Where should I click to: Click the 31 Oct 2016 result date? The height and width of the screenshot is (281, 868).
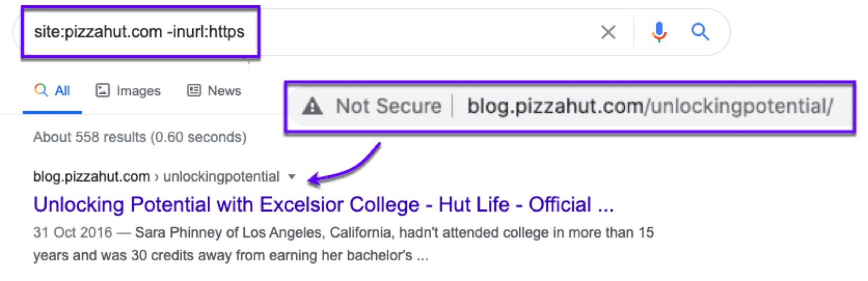(x=72, y=234)
